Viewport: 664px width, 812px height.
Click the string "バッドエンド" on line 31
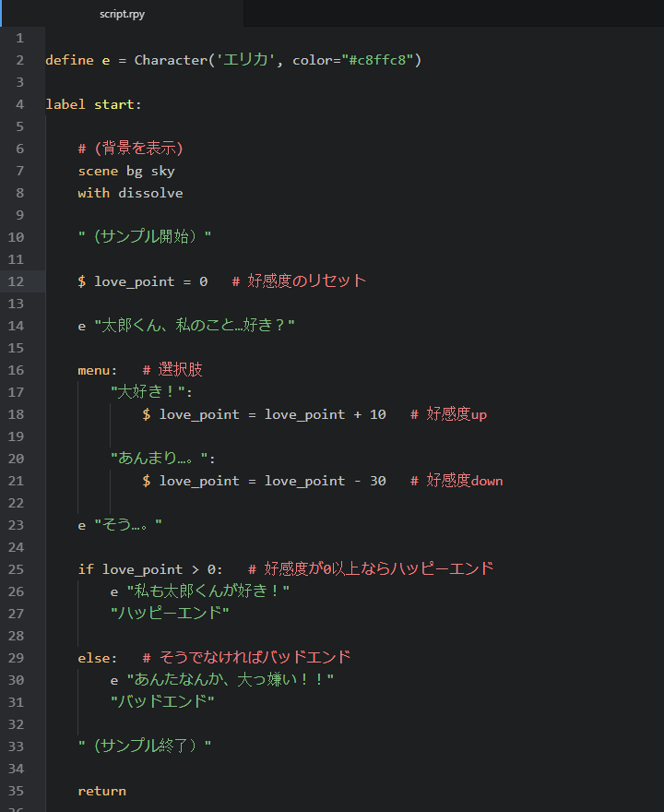point(162,702)
